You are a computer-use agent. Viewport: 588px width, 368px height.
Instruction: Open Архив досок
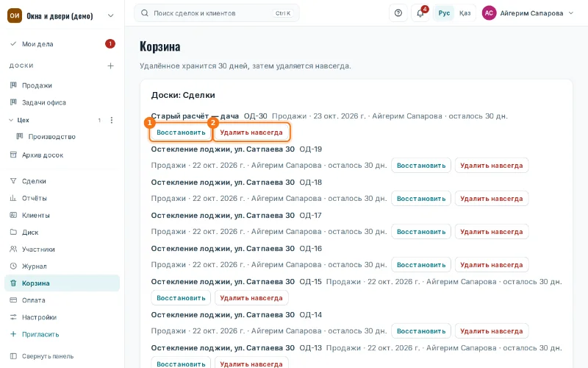tap(62, 155)
